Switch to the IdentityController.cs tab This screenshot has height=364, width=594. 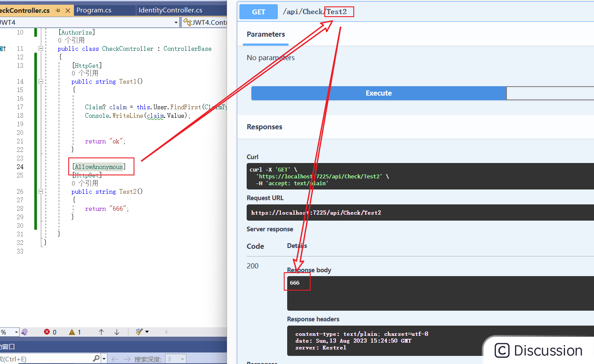170,10
